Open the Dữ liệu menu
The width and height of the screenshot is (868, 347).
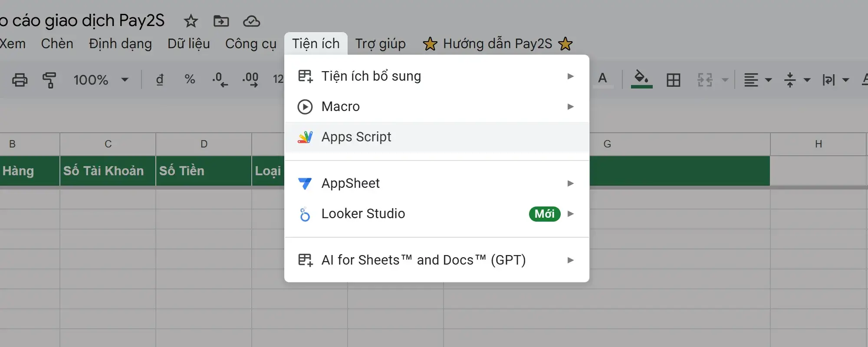click(189, 44)
